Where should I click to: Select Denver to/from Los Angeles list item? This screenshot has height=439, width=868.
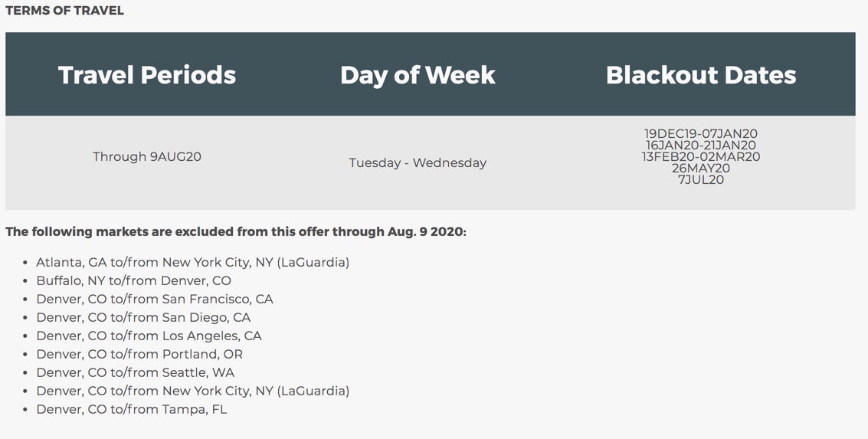click(x=149, y=336)
